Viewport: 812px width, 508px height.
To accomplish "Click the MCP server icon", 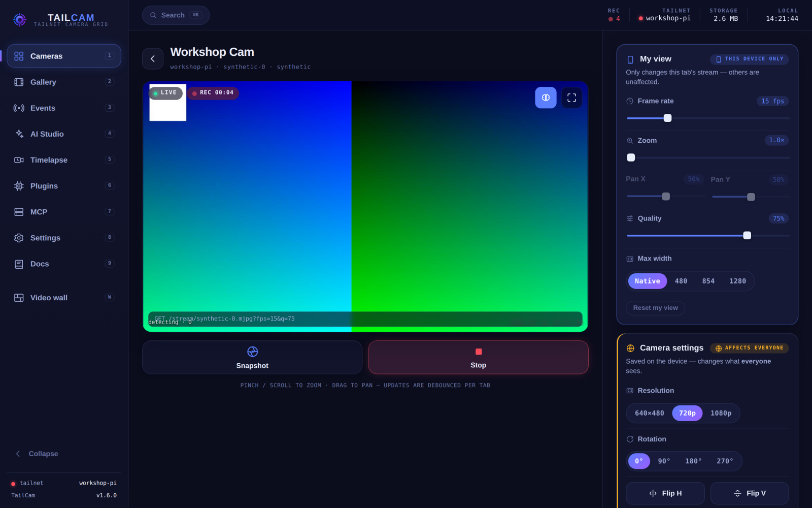I will [x=19, y=212].
